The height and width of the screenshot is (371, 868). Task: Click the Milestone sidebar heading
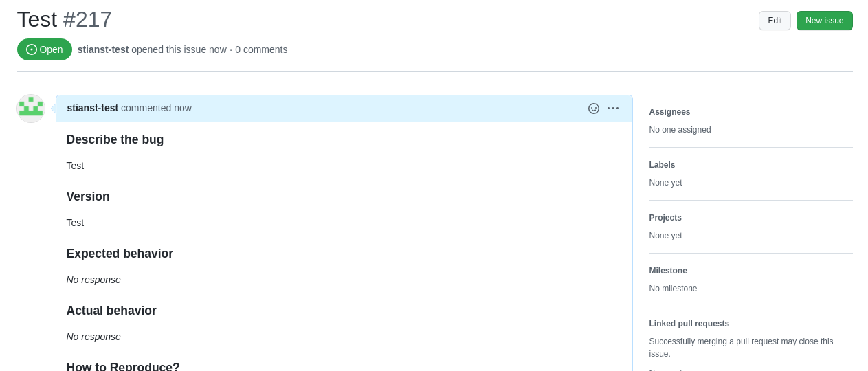[x=668, y=271]
